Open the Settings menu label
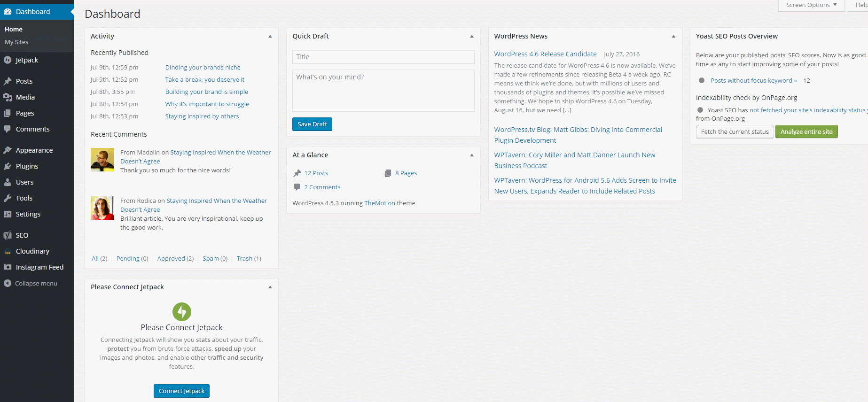The width and height of the screenshot is (868, 402). (x=28, y=214)
